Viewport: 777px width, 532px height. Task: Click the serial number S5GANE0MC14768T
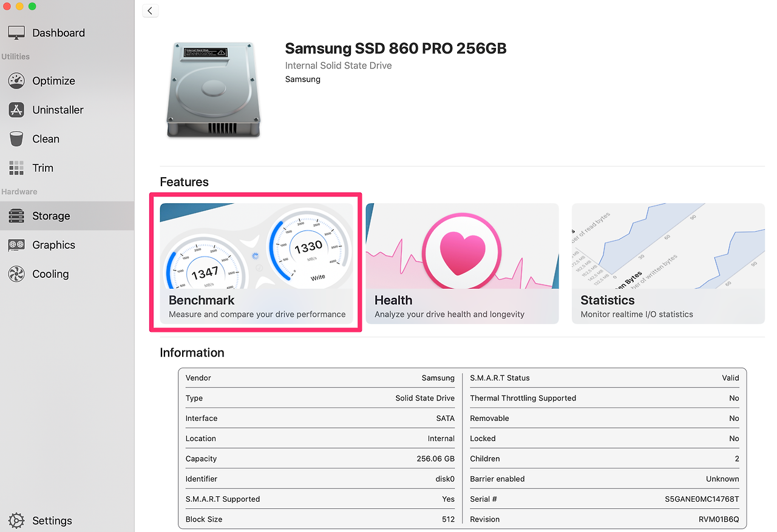[x=702, y=499]
